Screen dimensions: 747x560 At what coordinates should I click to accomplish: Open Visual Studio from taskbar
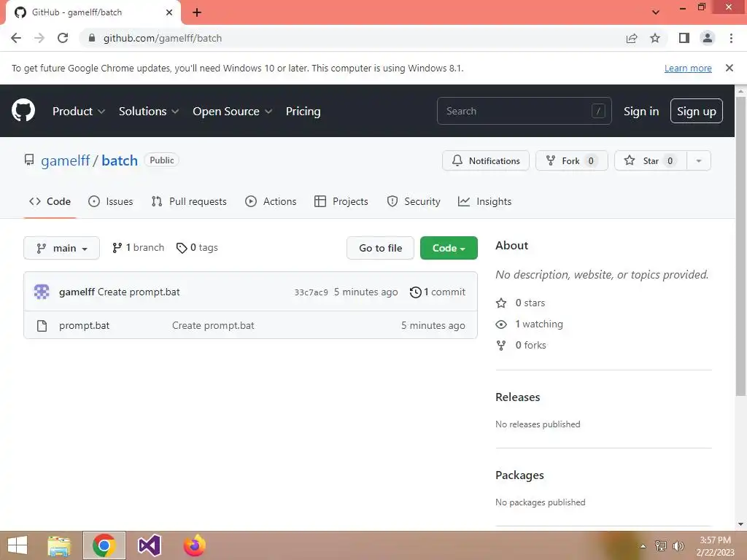pyautogui.click(x=149, y=545)
